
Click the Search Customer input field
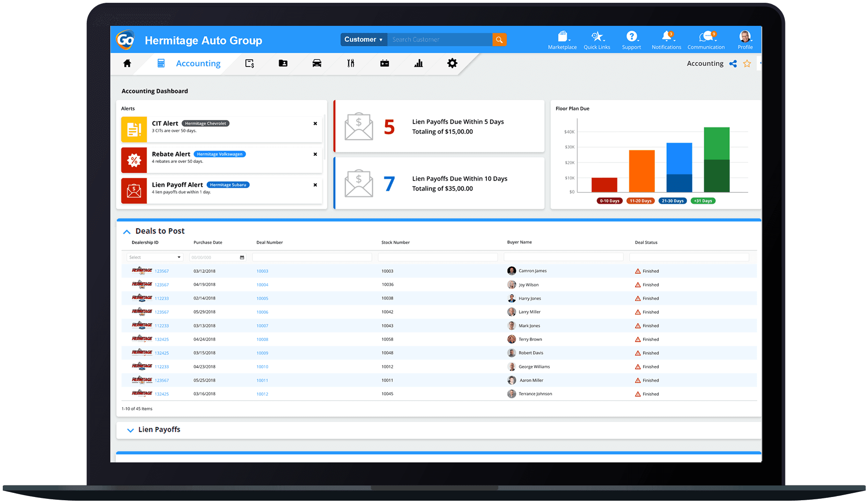pyautogui.click(x=440, y=39)
